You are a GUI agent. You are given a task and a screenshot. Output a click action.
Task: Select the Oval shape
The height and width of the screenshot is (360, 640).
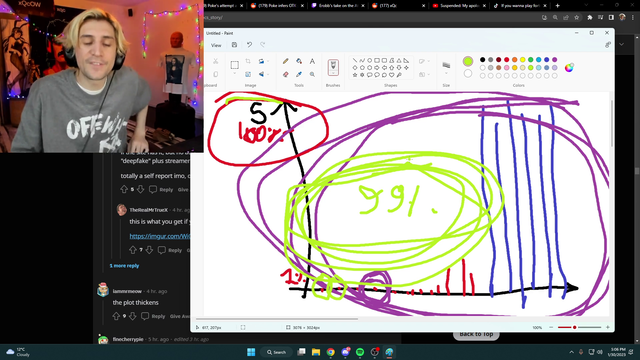click(x=369, y=60)
